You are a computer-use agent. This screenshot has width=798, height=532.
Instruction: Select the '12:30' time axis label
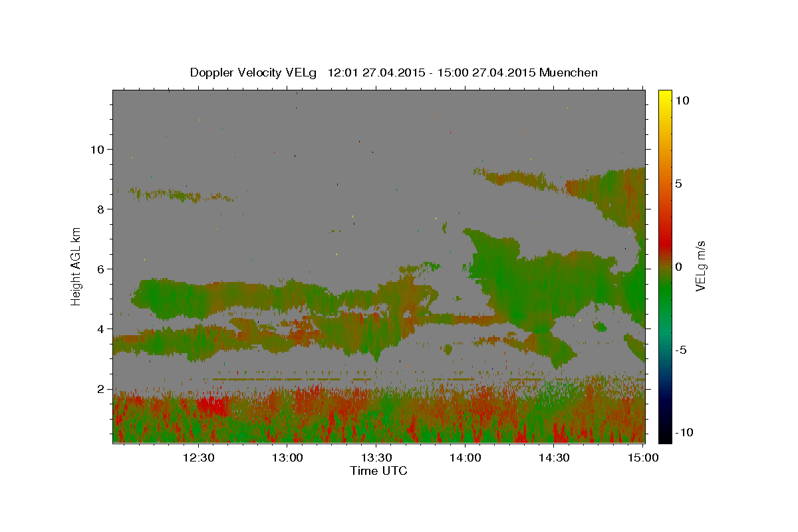tap(198, 458)
